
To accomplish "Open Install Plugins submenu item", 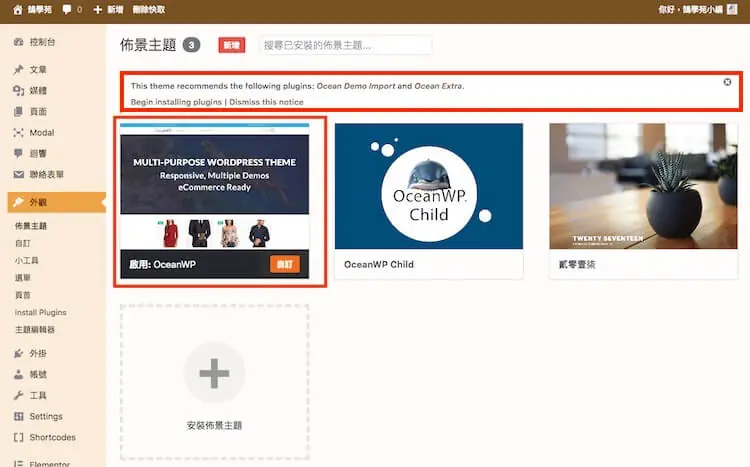I will [41, 312].
